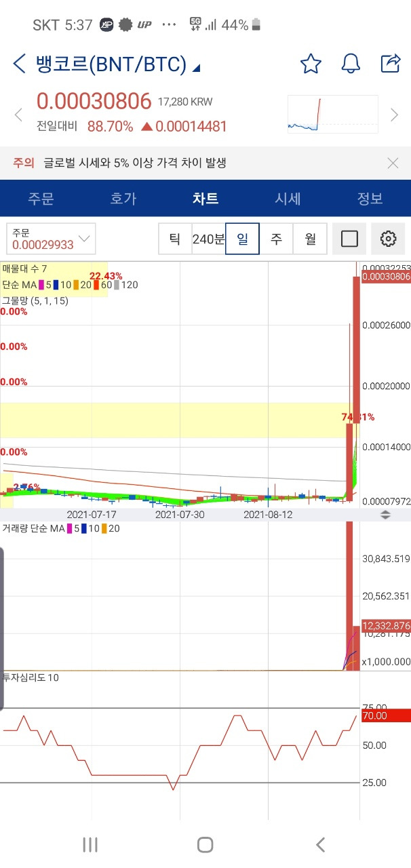This screenshot has width=411, height=868.
Task: Tap the 0.00030806 price tag on chart axis
Action: (x=386, y=277)
